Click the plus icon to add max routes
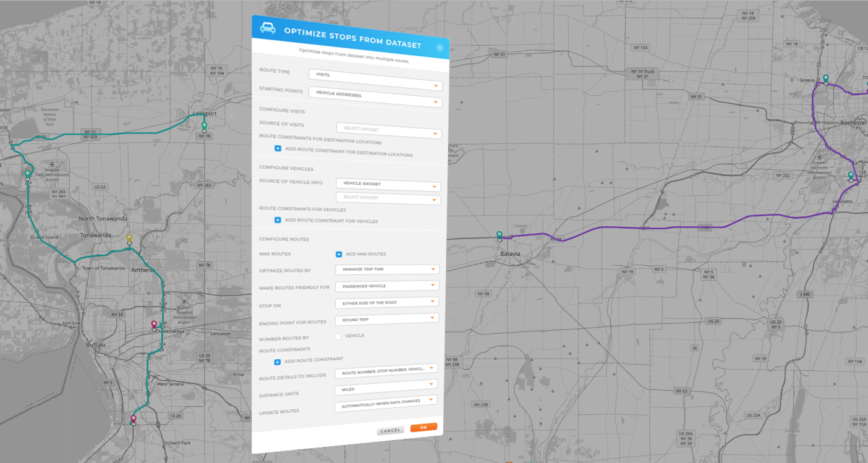Screen dimensions: 868x463 [338, 253]
